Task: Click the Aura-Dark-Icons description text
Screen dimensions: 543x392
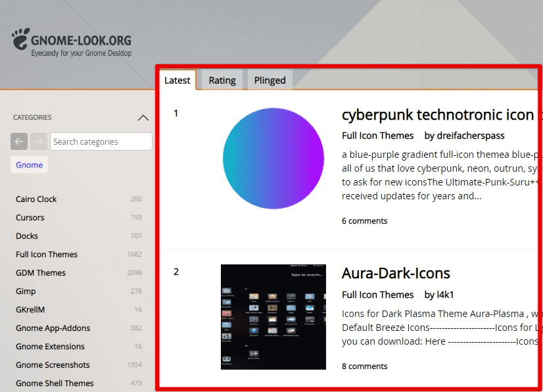Action: tap(440, 328)
